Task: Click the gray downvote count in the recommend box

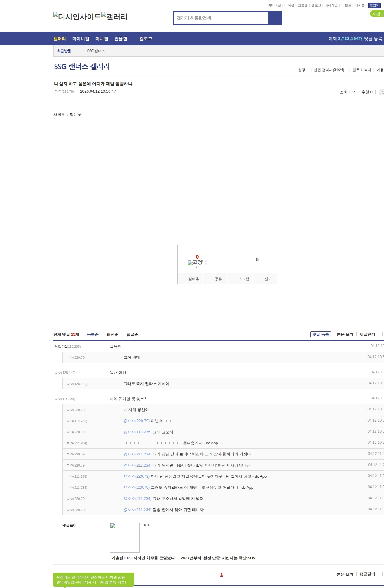Action: (257, 259)
